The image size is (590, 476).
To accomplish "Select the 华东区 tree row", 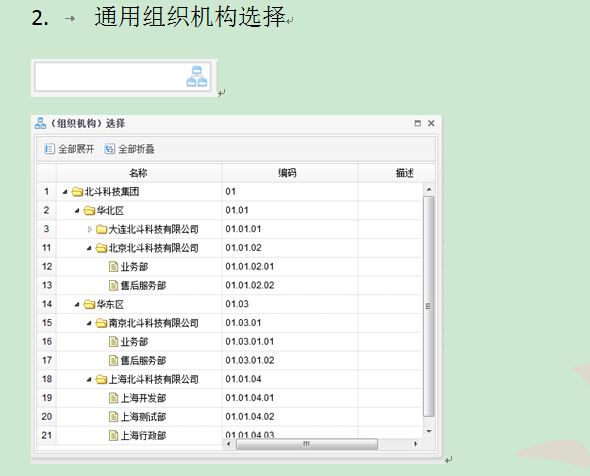I will (110, 304).
